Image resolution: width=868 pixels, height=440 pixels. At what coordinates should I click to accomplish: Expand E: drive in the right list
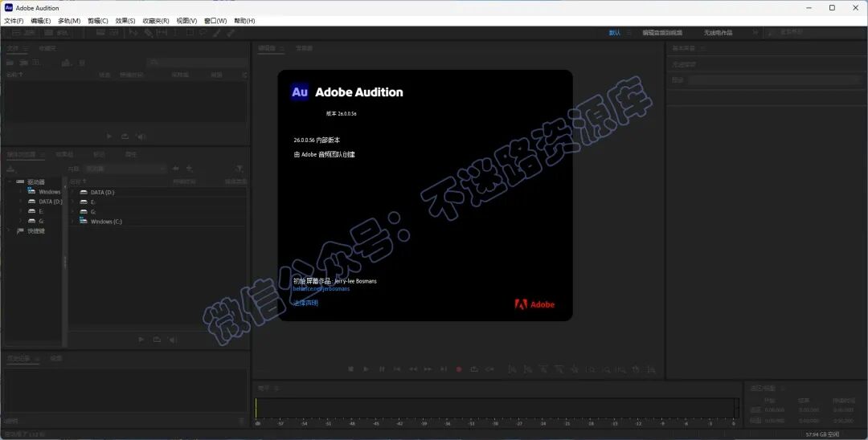[72, 202]
